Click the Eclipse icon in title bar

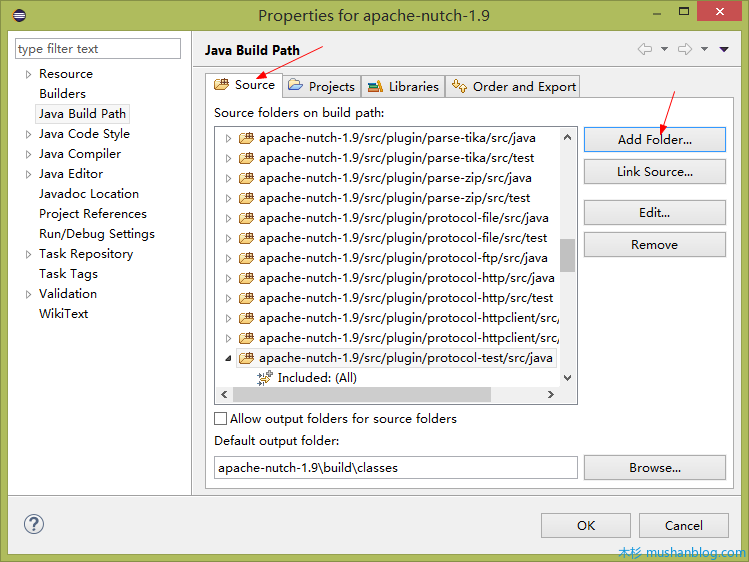[19, 15]
